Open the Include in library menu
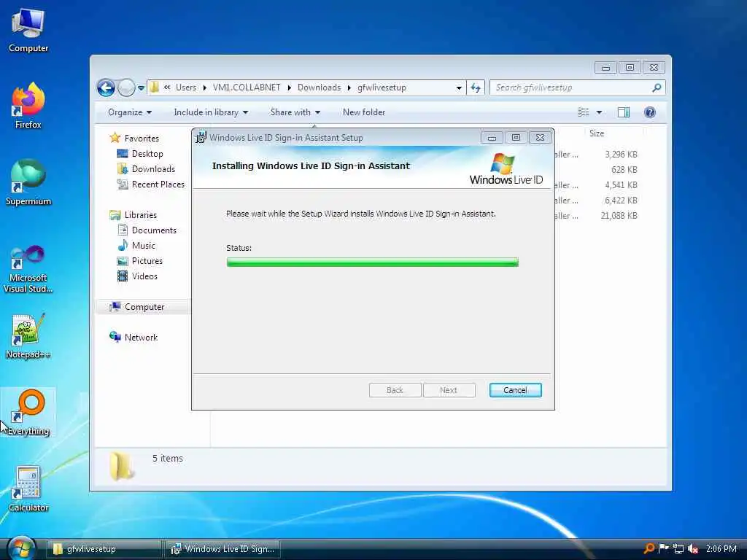 [x=211, y=112]
